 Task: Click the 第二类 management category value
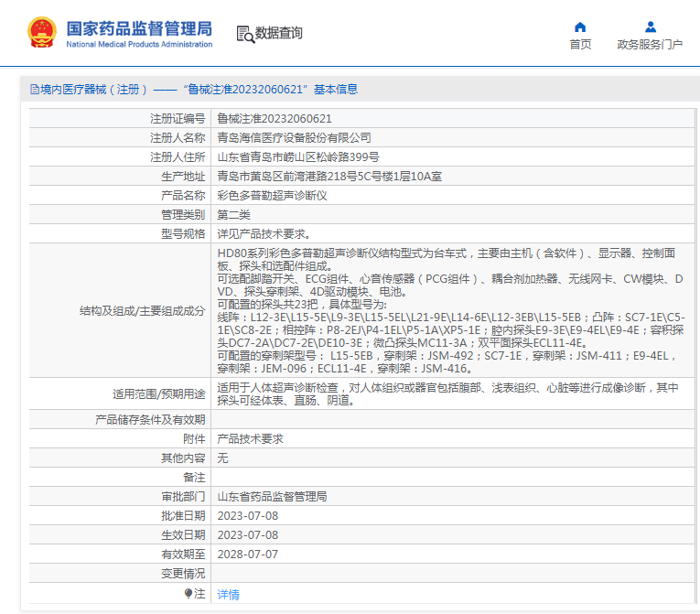[x=233, y=214]
